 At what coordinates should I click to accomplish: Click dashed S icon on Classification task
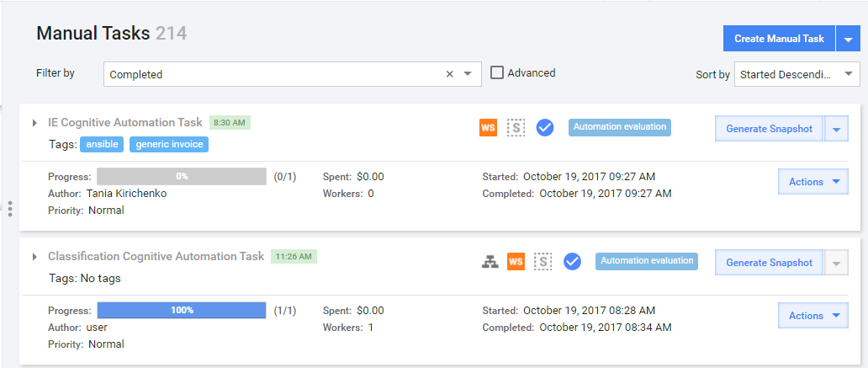[x=543, y=262]
